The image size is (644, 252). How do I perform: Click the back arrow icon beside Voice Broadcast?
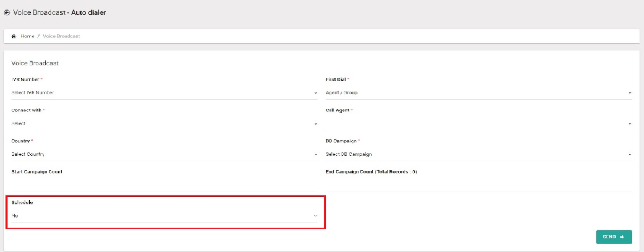[7, 12]
